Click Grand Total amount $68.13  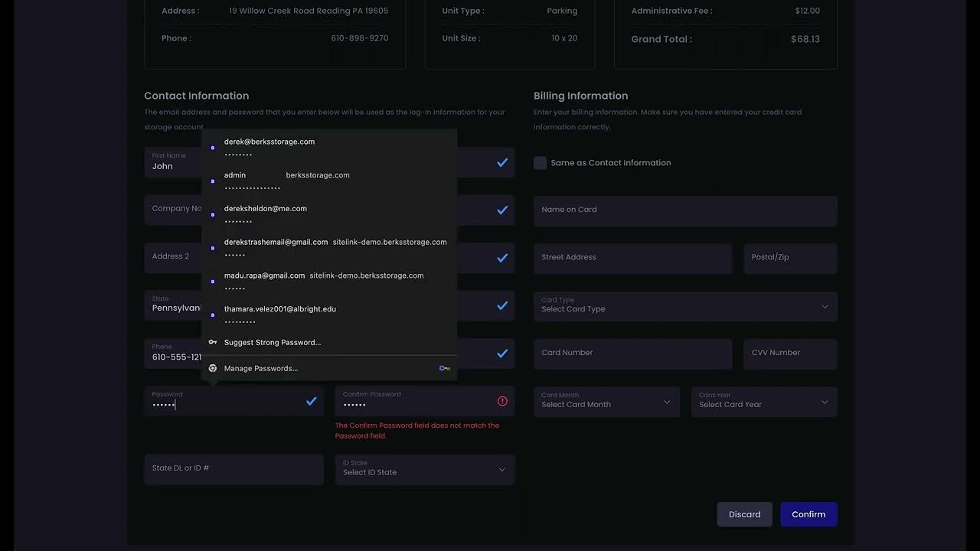click(x=805, y=39)
